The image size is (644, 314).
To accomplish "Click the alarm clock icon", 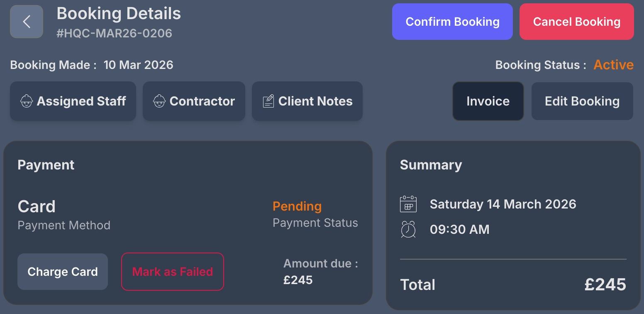I will point(408,229).
